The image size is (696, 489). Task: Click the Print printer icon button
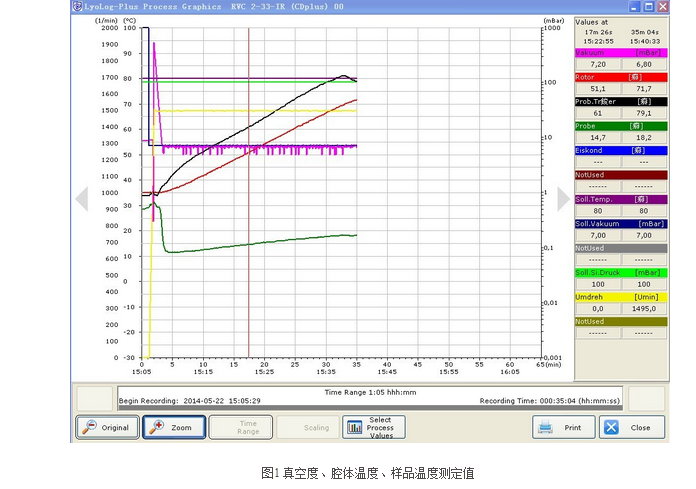[562, 427]
